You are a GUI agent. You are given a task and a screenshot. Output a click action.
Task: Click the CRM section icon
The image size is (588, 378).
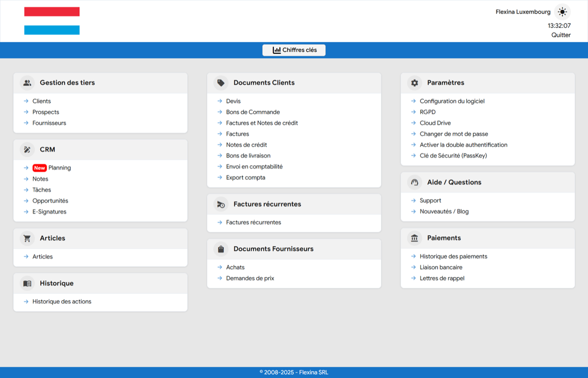(x=27, y=150)
